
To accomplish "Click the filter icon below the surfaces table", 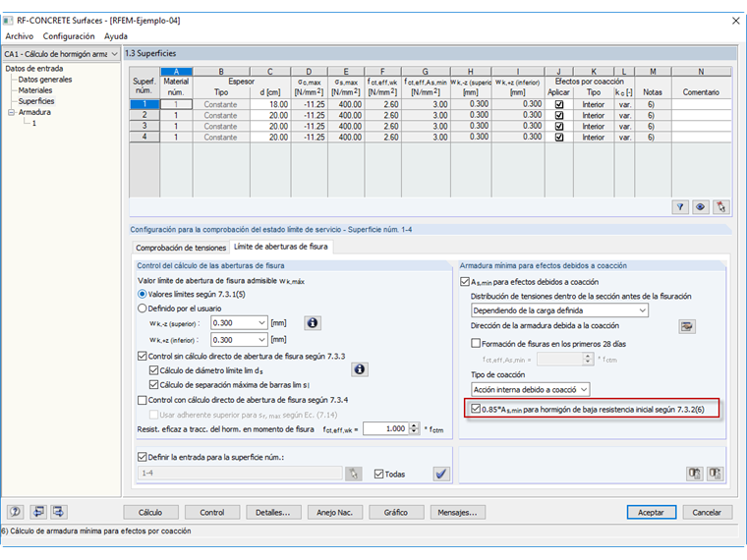I will [680, 207].
